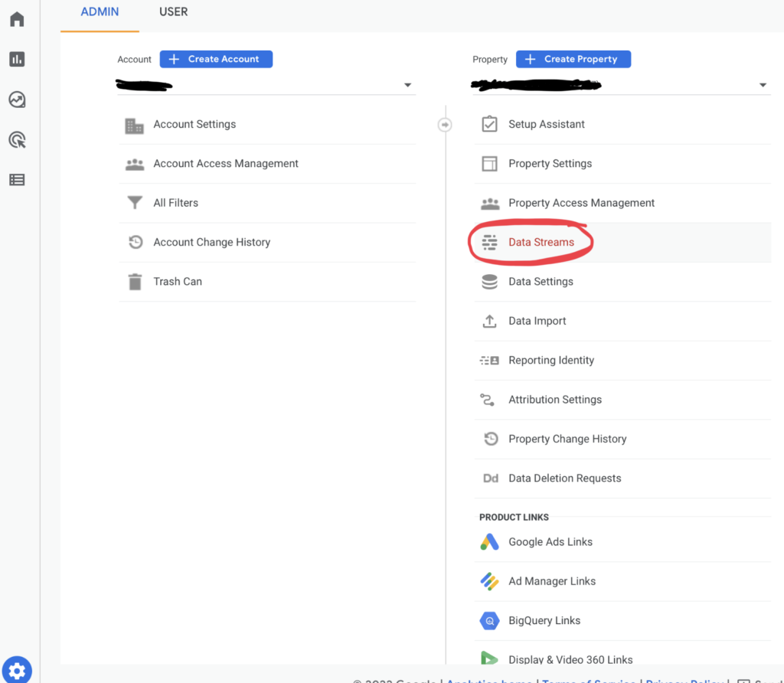The height and width of the screenshot is (683, 784).
Task: Open Data Streams settings
Action: [x=541, y=243]
